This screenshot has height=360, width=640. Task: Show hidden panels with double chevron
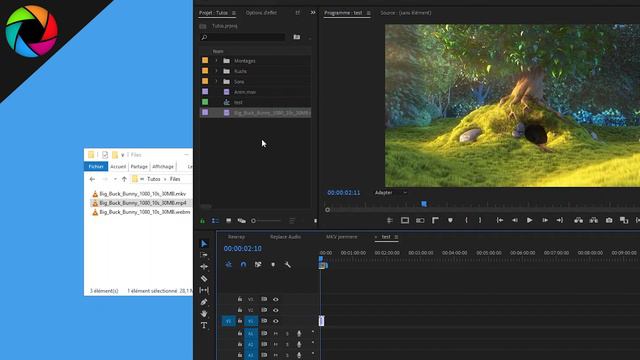(x=313, y=13)
